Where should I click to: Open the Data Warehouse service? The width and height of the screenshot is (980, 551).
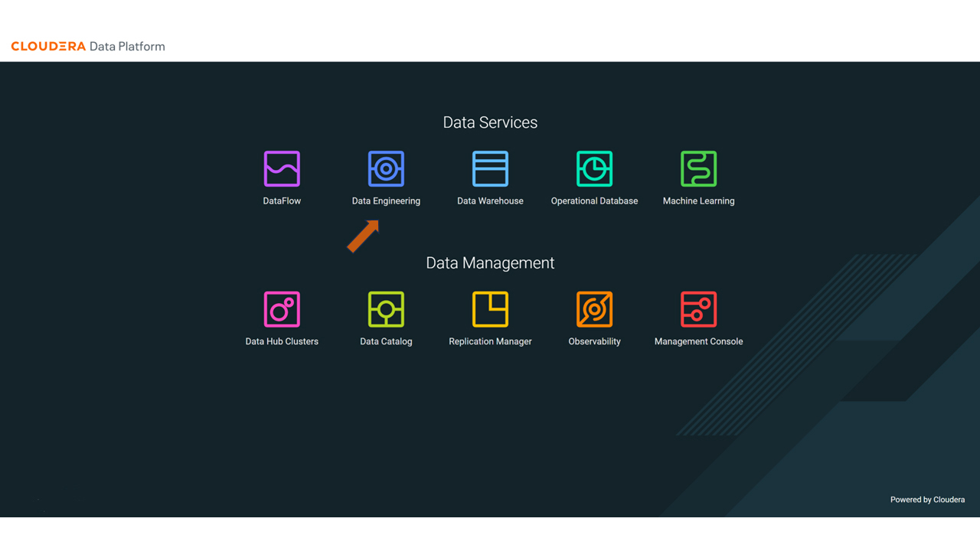(x=490, y=168)
